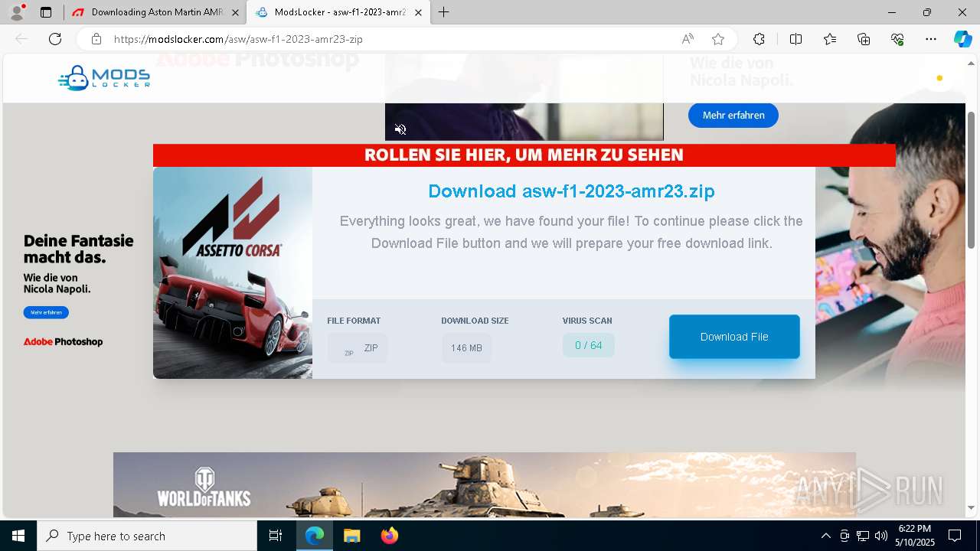This screenshot has height=551, width=980.
Task: Click the Download File button
Action: click(734, 337)
